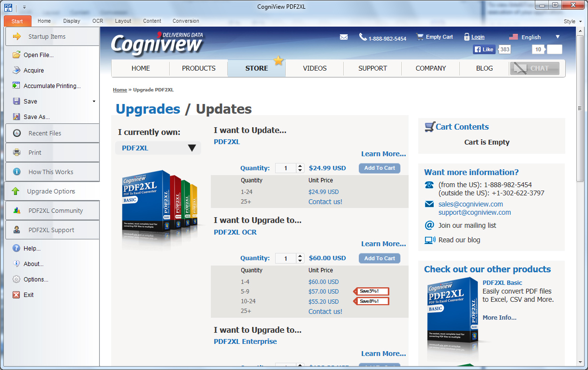Click the Cogniview logo
The height and width of the screenshot is (370, 588).
pos(158,44)
